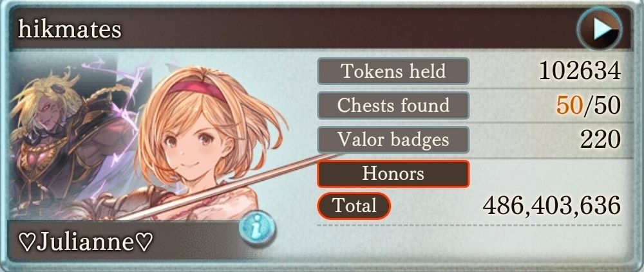The width and height of the screenshot is (644, 272).
Task: Open the round blue info icon
Action: pos(257,228)
